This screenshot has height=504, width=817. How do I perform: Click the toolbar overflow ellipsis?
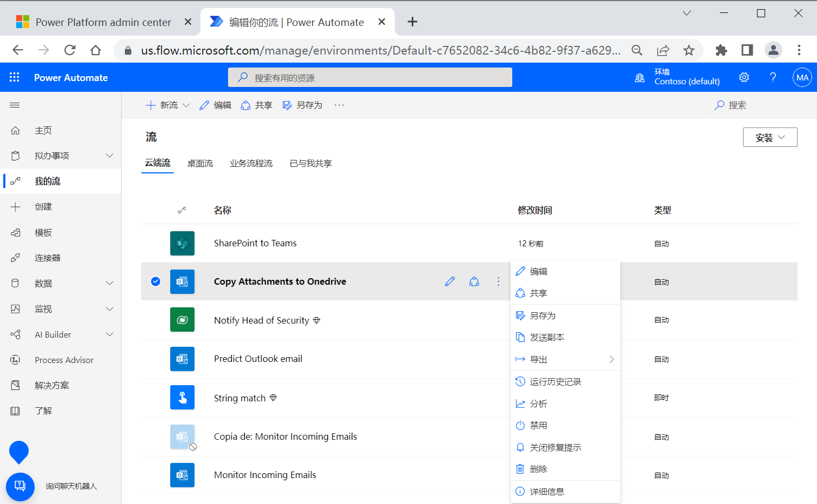pyautogui.click(x=339, y=105)
